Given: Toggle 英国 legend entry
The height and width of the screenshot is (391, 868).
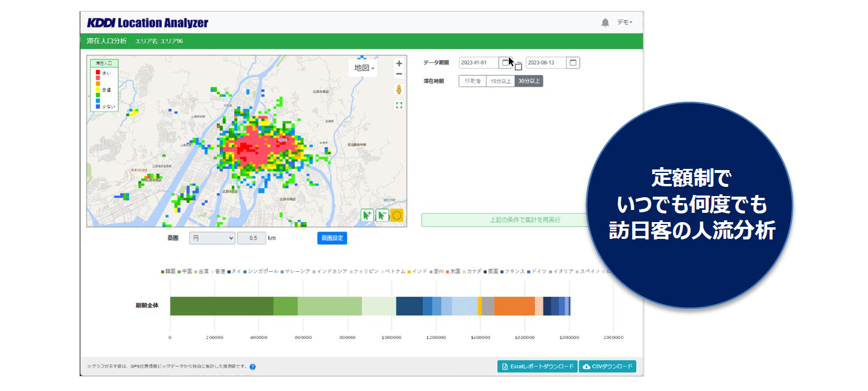Looking at the screenshot, I should coord(491,271).
